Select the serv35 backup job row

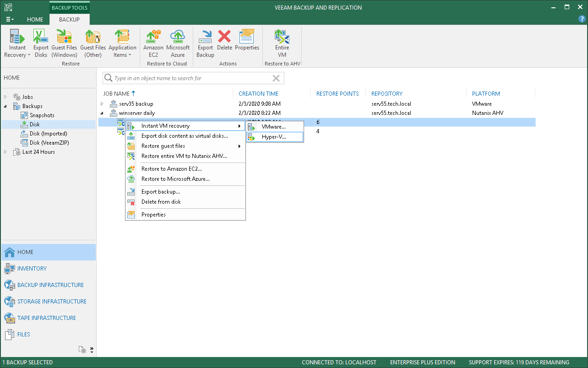(317, 104)
